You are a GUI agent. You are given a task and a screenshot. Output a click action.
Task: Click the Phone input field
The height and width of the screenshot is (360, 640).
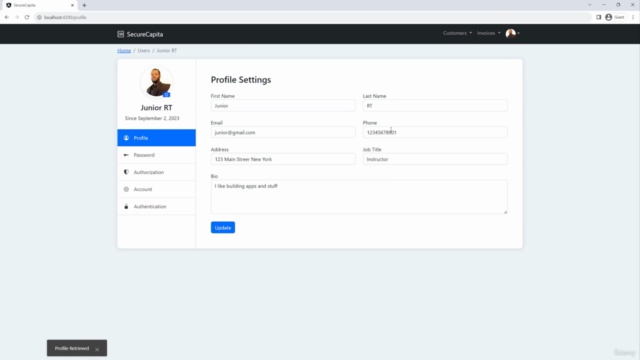pos(435,132)
